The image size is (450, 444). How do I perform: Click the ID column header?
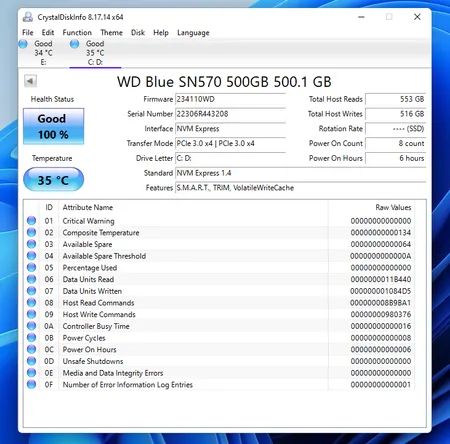49,207
